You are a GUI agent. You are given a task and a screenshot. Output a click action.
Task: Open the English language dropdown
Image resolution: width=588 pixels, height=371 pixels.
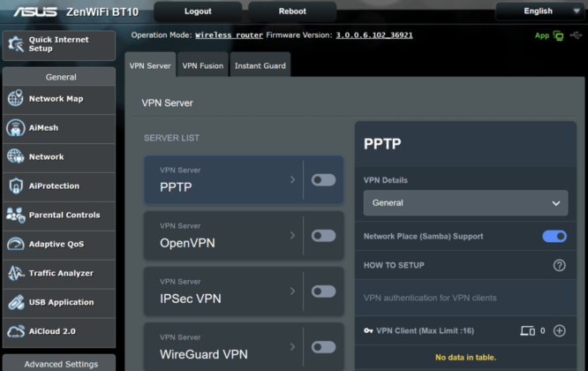(x=539, y=11)
